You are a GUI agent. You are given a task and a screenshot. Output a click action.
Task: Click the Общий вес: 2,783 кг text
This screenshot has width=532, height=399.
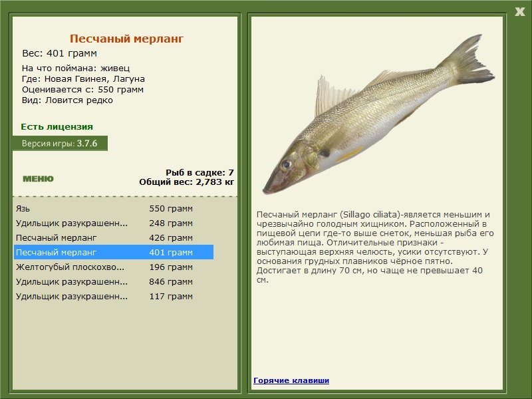pos(187,182)
